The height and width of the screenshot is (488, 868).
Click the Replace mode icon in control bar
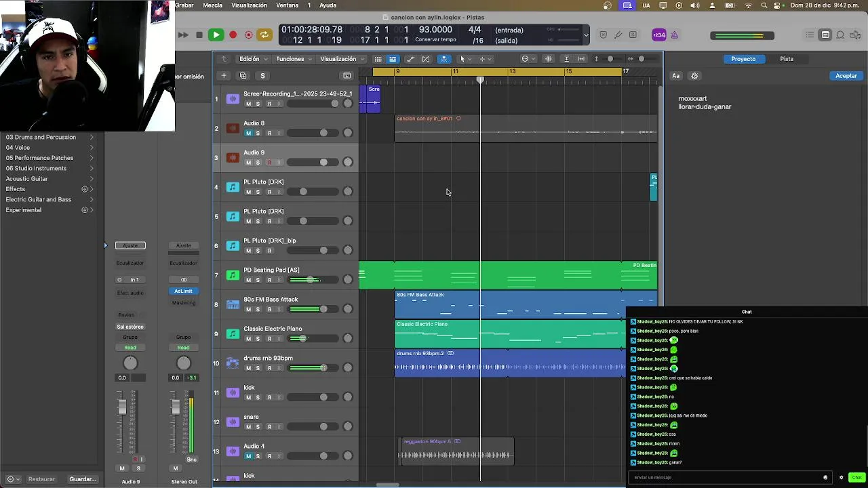(603, 35)
